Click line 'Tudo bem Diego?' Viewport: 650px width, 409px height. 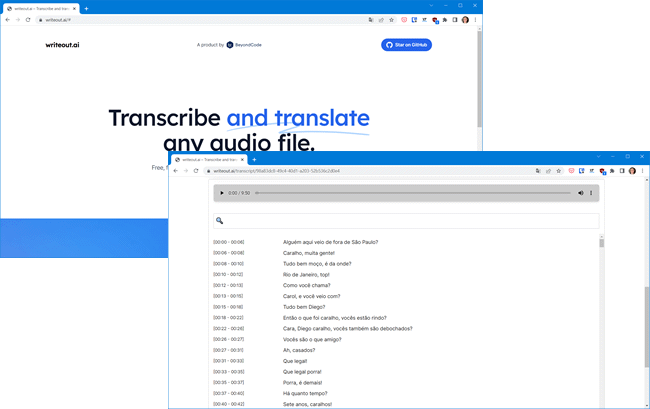coord(304,307)
